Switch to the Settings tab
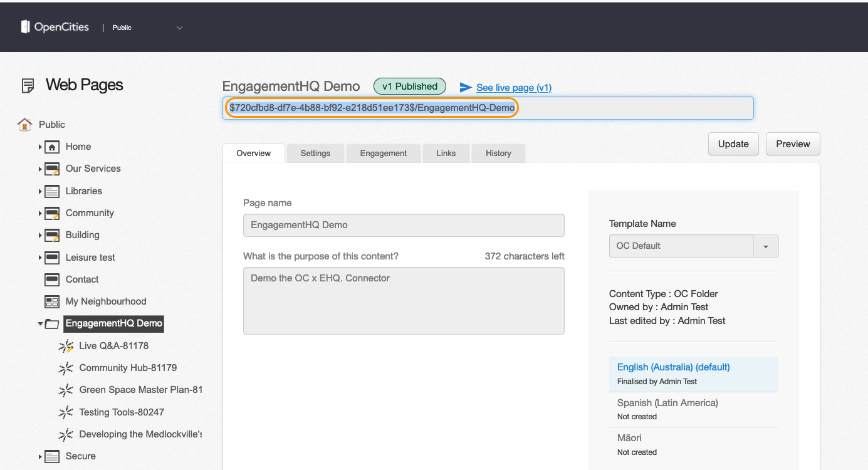This screenshot has width=868, height=470. [315, 153]
